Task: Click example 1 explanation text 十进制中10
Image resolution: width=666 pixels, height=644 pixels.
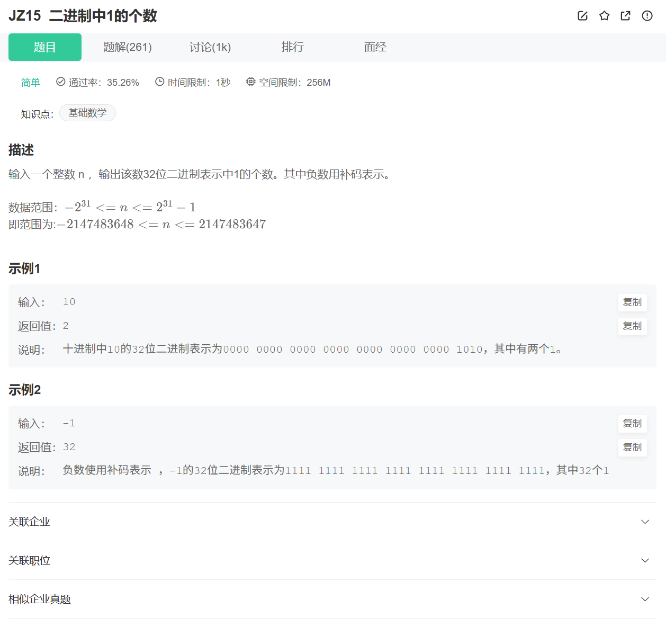Action: point(312,349)
